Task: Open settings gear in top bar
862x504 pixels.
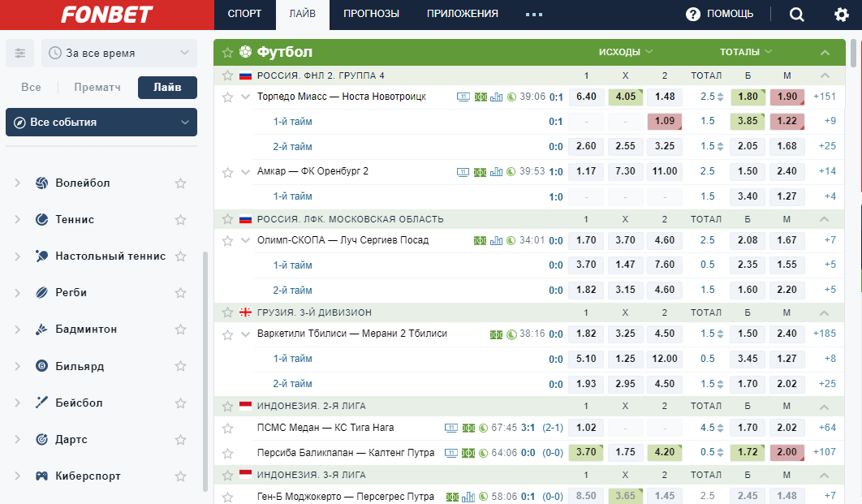Action: [841, 15]
